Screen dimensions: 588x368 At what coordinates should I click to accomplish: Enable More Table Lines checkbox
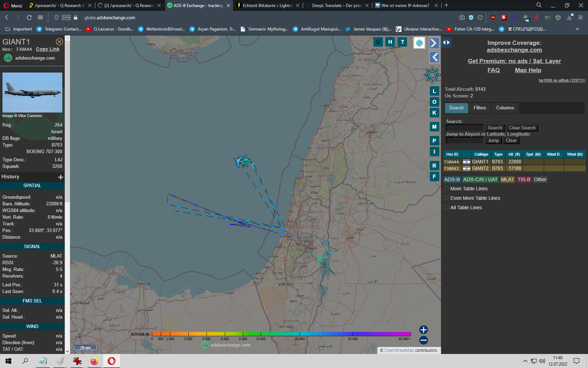coord(447,189)
